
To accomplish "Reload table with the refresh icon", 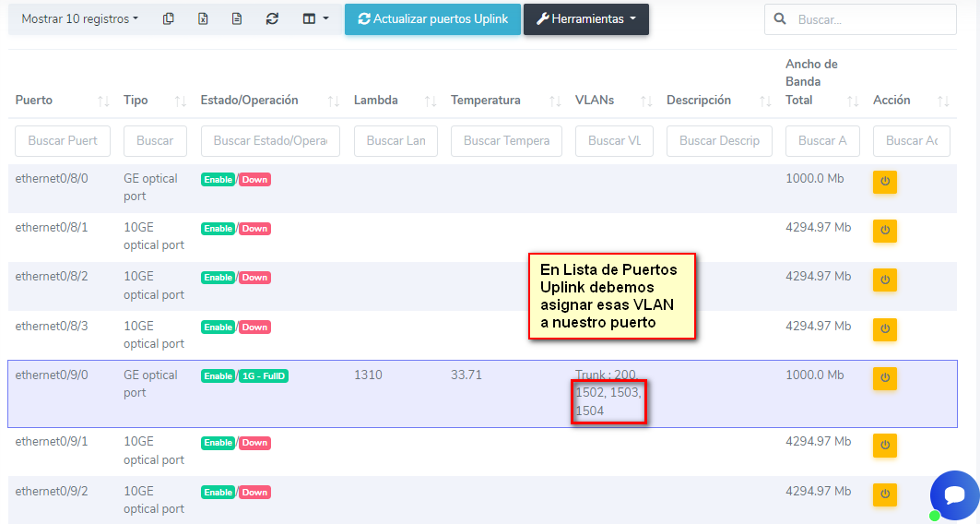I will (x=271, y=18).
